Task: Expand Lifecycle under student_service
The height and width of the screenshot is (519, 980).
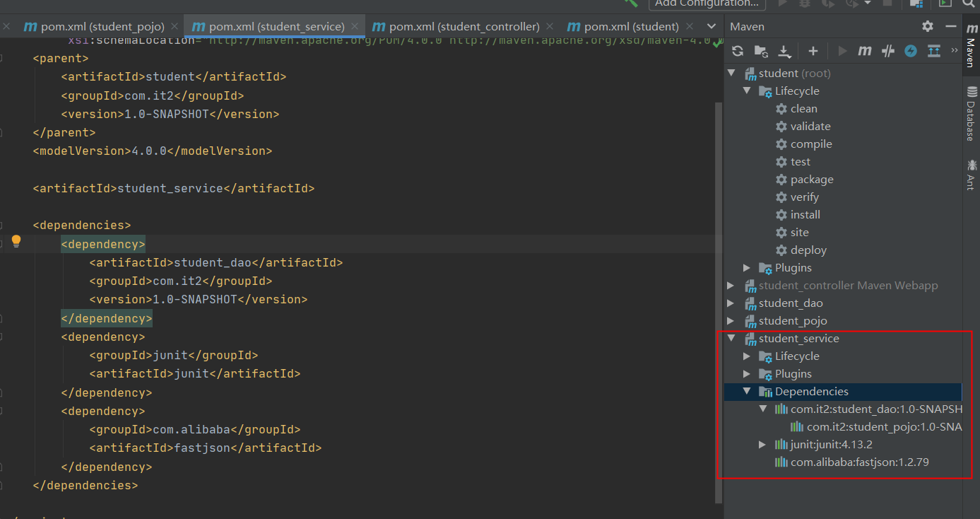Action: 747,356
